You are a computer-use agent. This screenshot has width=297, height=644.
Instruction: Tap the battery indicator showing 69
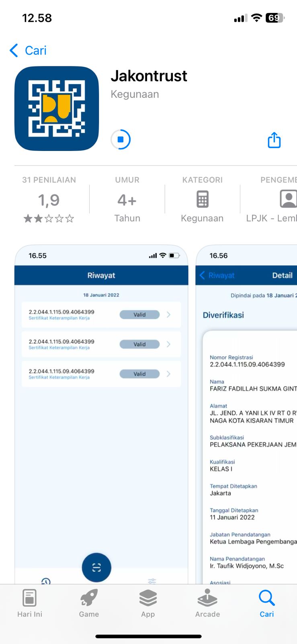275,18
